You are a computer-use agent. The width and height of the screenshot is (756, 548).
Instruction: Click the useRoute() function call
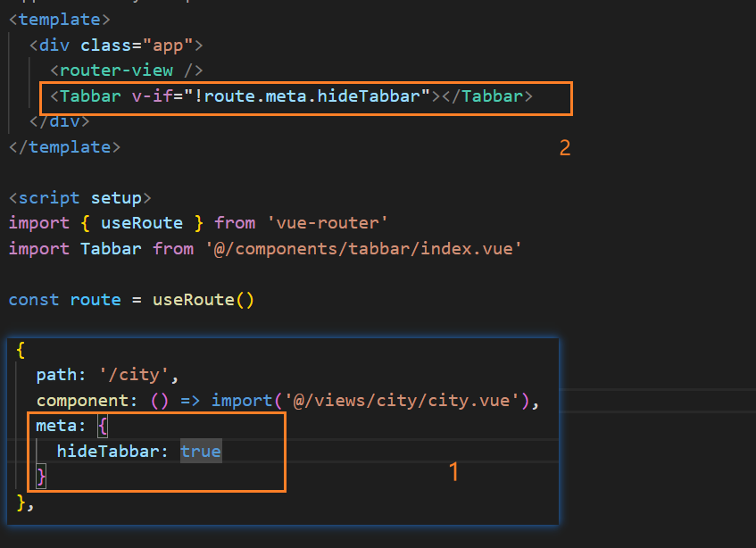pos(204,300)
